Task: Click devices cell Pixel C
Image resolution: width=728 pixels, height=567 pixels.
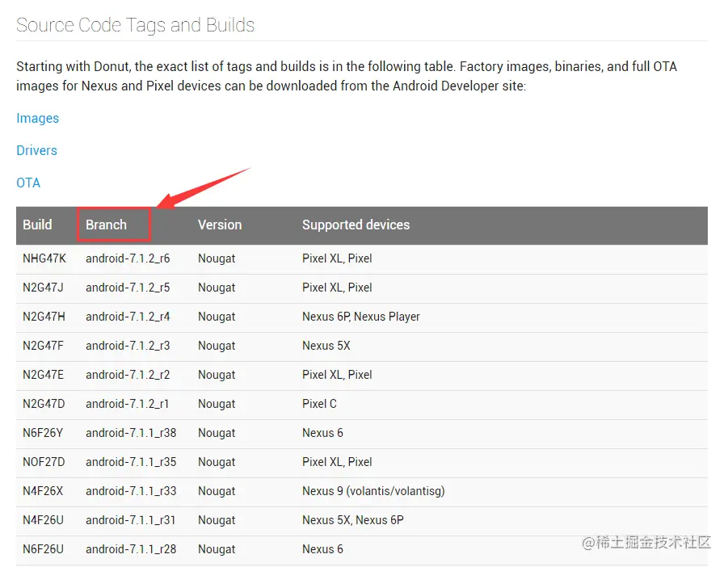Action: click(319, 404)
